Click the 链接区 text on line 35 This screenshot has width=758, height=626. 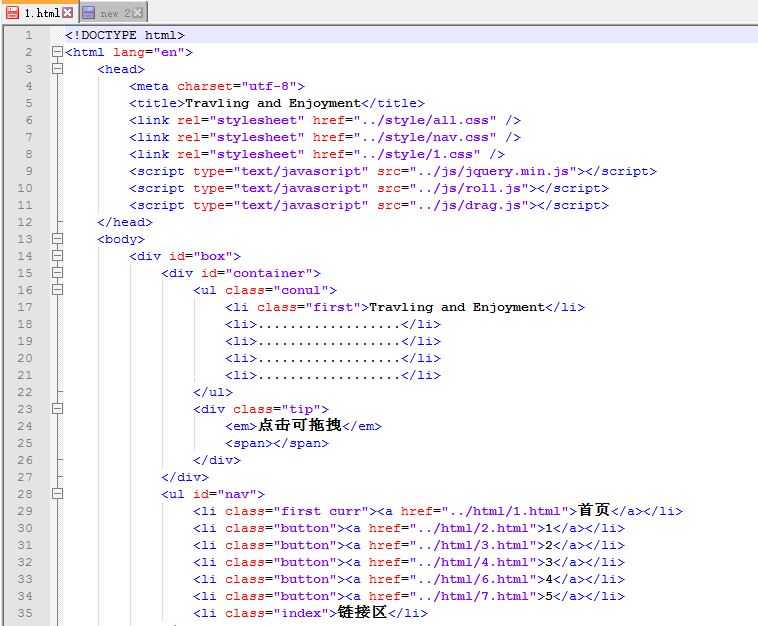coord(363,612)
